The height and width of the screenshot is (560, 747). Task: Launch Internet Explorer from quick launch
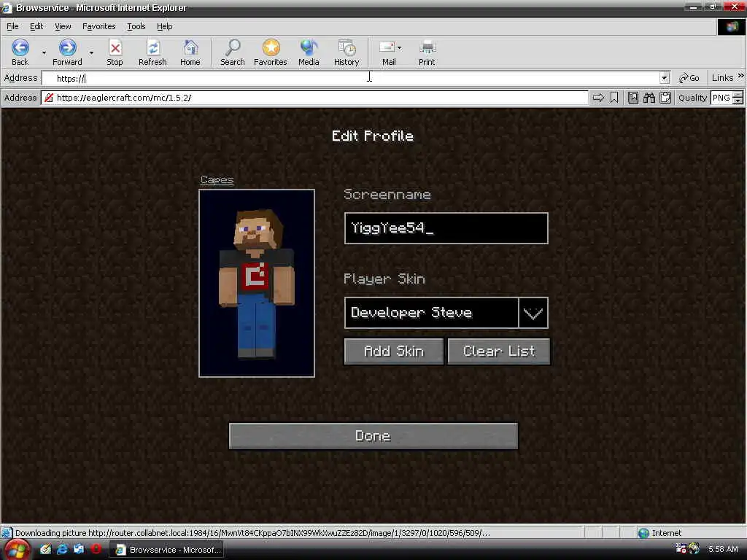(x=63, y=549)
